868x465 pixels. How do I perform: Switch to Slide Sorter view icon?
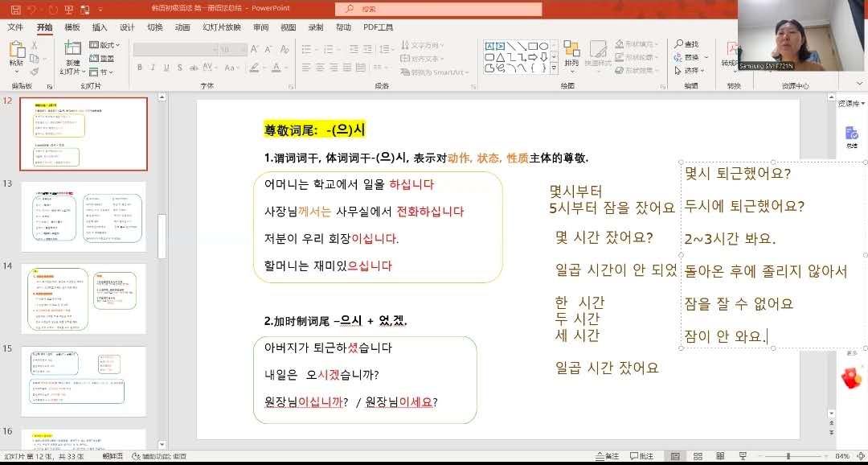coord(696,456)
